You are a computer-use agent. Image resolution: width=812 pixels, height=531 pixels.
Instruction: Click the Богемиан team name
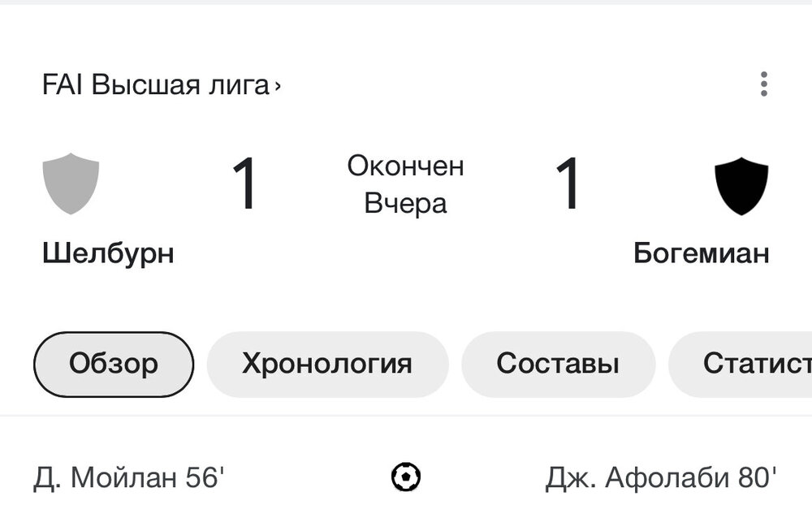(x=701, y=253)
